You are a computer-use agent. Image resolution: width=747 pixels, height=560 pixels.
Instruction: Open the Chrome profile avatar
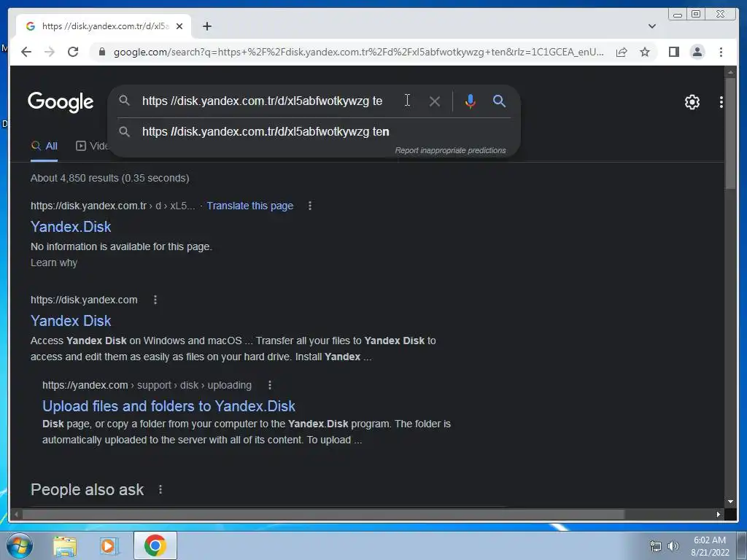(697, 52)
